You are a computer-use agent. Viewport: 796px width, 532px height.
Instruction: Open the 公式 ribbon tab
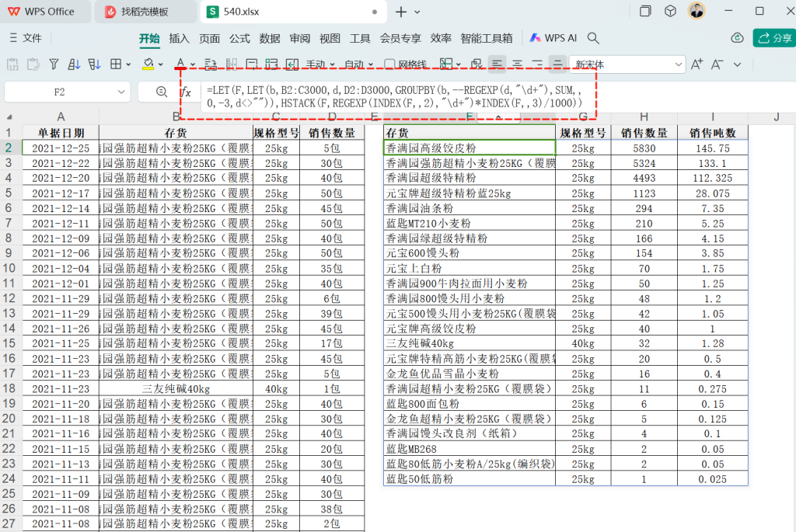click(239, 39)
